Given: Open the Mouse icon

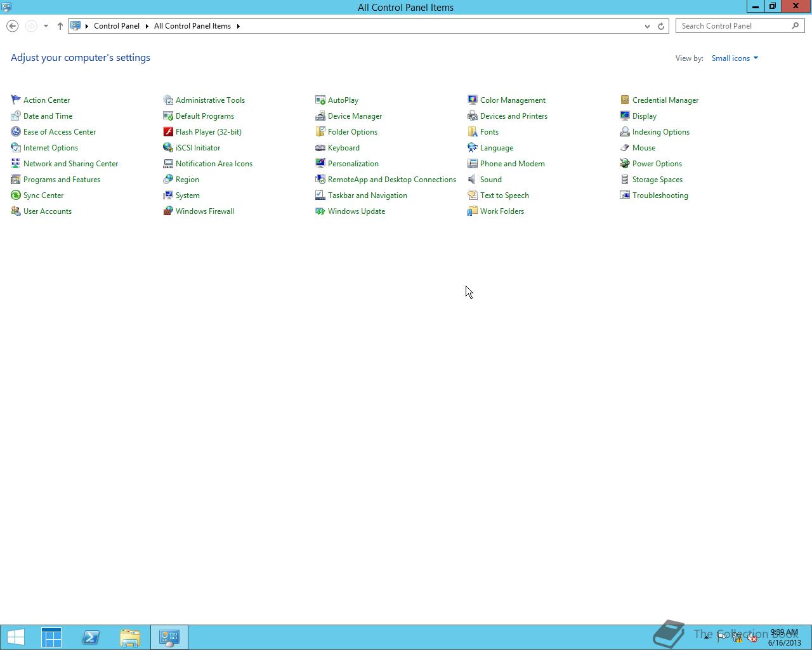Looking at the screenshot, I should tap(625, 147).
